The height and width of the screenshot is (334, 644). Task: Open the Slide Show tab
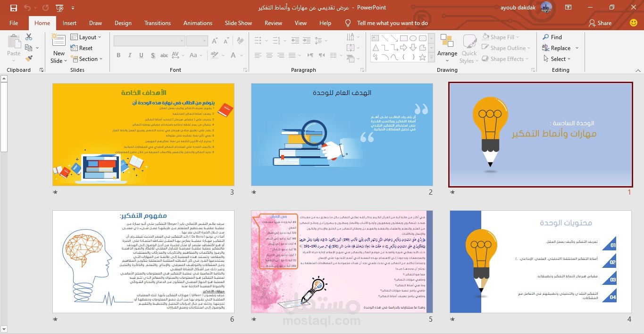238,23
